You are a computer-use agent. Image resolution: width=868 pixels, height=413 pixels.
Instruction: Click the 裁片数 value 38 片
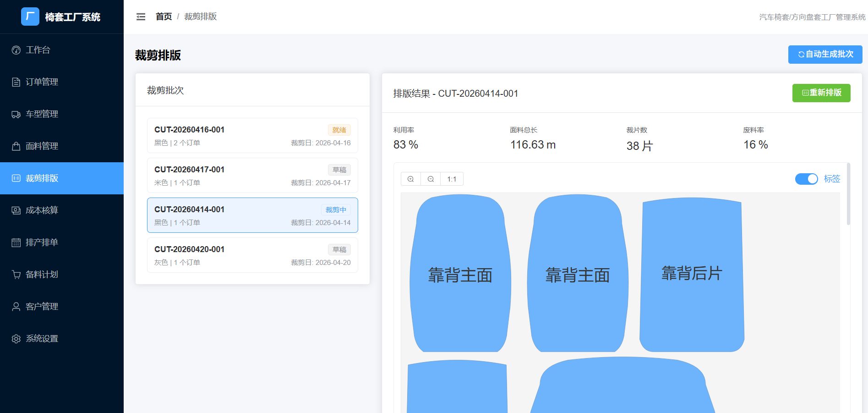click(639, 146)
